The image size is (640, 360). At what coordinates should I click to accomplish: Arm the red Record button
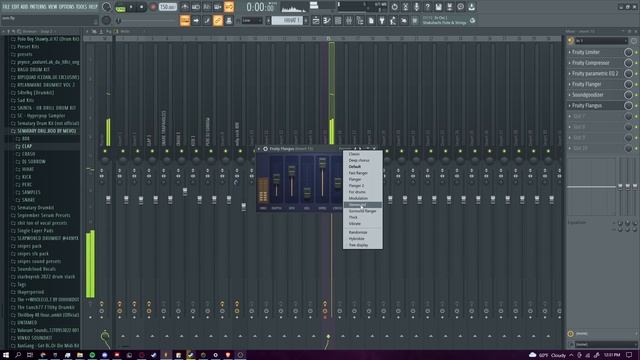[x=153, y=7]
